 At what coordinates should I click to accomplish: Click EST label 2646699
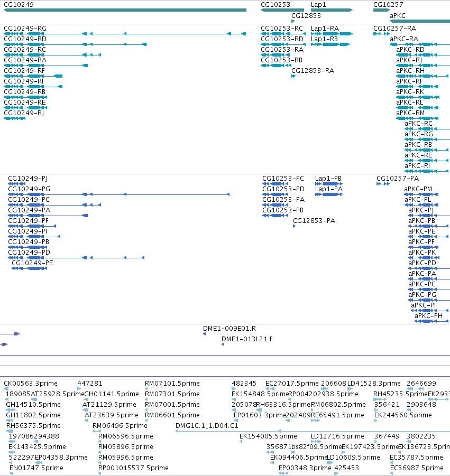(421, 384)
